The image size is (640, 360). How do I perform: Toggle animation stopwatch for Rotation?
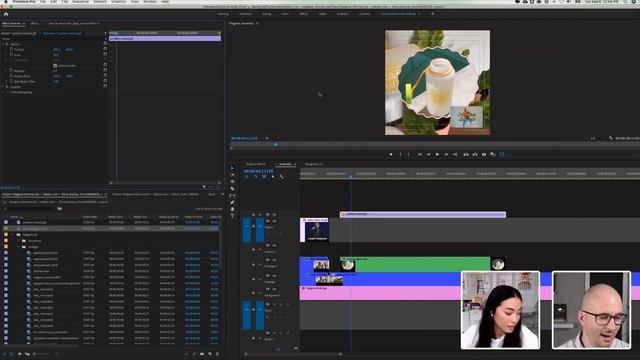11,71
